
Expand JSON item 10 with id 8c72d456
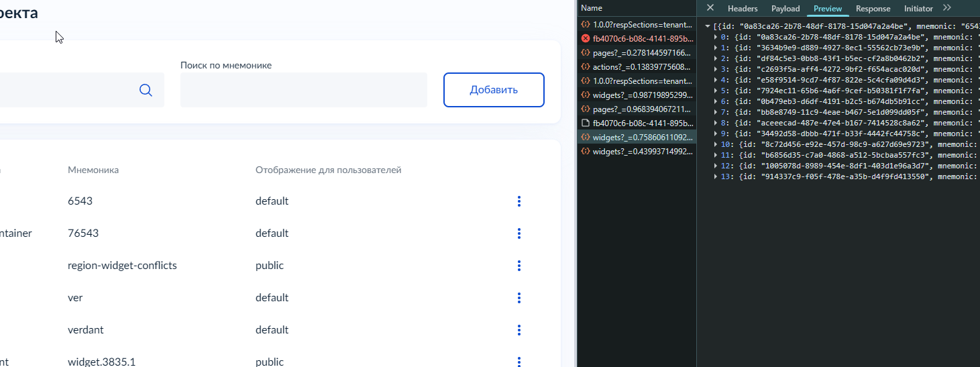click(716, 144)
